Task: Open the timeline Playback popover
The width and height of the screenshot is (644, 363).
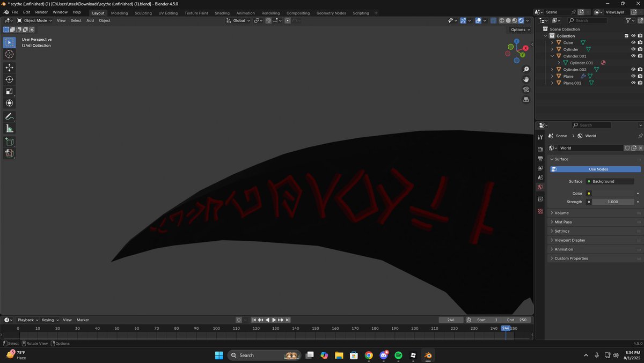Action: (x=27, y=320)
